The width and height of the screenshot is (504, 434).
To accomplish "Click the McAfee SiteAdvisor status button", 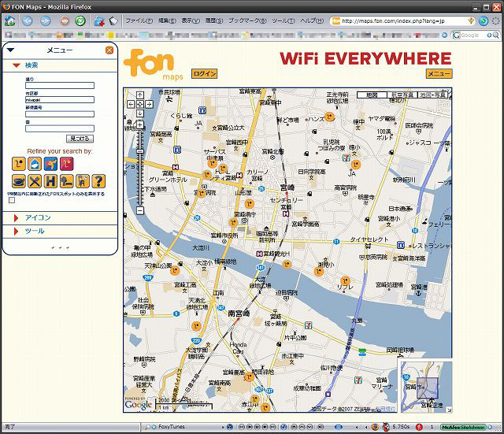I will 464,427.
